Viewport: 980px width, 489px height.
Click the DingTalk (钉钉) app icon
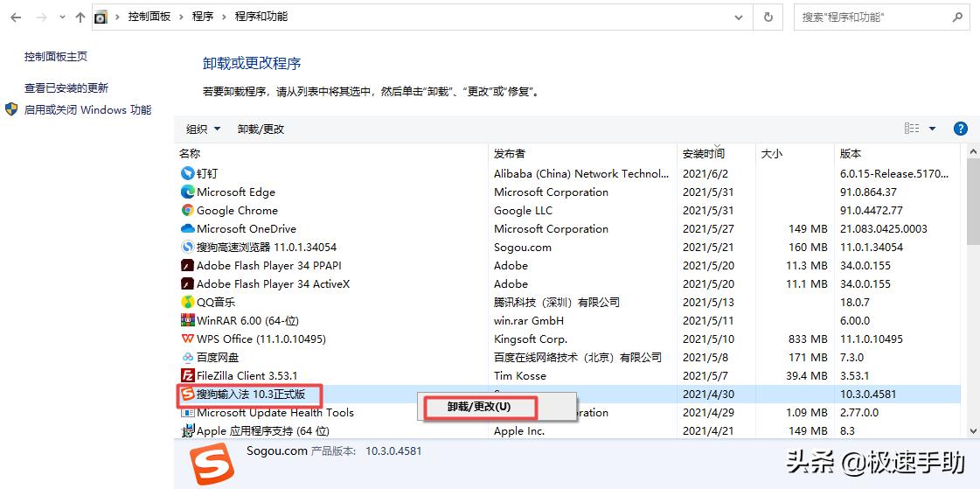[187, 173]
